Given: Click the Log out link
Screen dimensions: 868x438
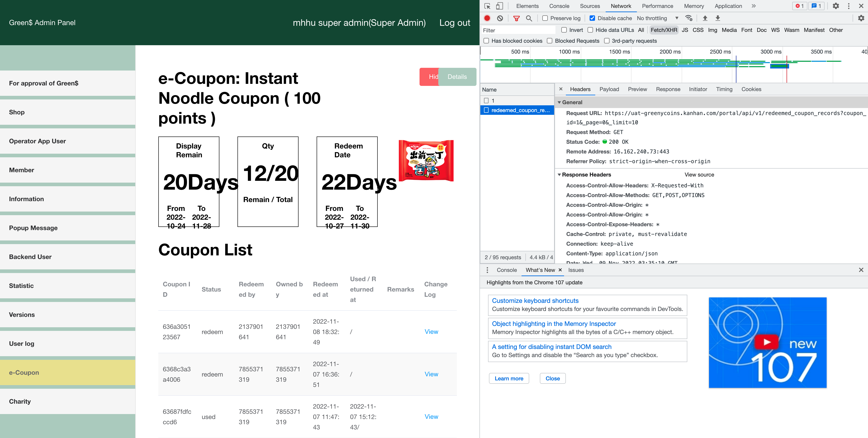Looking at the screenshot, I should tap(455, 23).
